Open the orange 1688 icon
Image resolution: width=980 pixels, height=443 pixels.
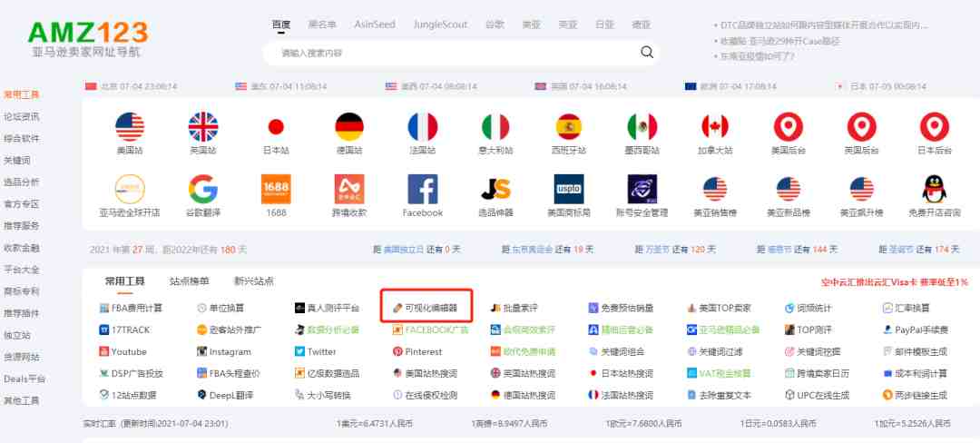coord(276,189)
